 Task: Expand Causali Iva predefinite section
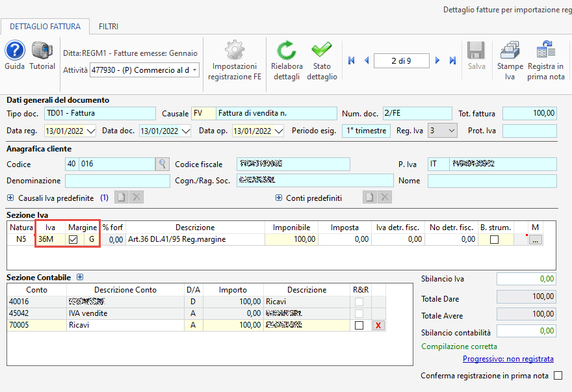pyautogui.click(x=10, y=198)
